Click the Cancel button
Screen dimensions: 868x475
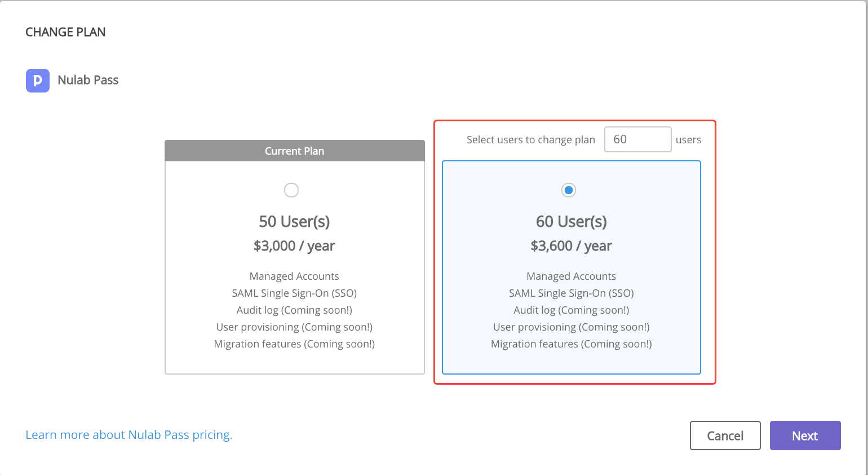coord(725,436)
